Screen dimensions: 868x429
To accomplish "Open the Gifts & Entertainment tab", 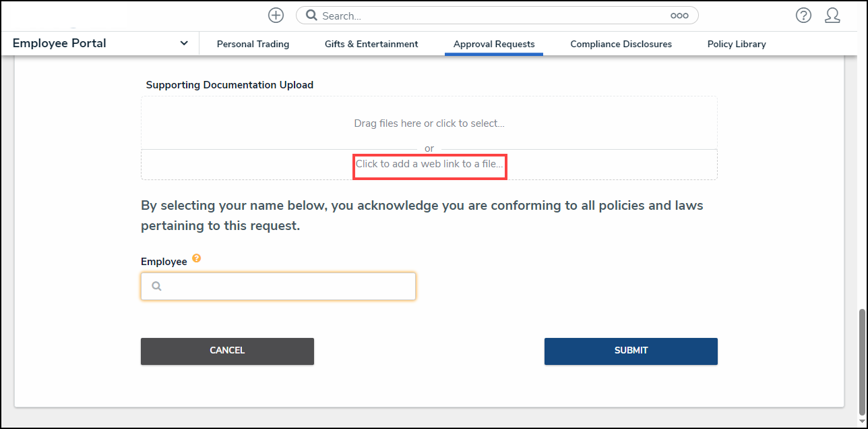I will tap(371, 44).
